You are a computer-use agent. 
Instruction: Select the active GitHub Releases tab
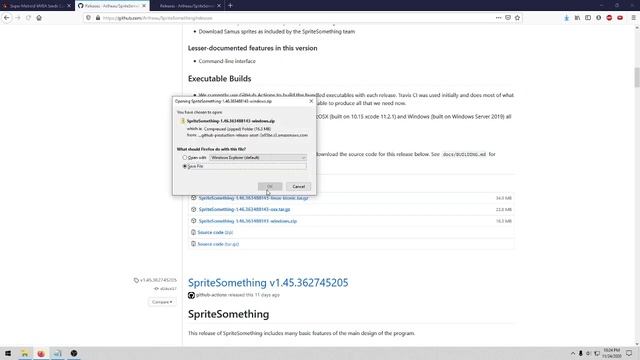point(111,6)
